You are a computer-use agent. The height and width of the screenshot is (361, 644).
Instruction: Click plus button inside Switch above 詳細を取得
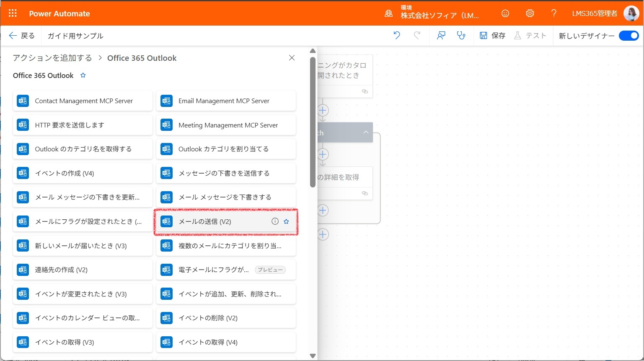[x=323, y=154]
